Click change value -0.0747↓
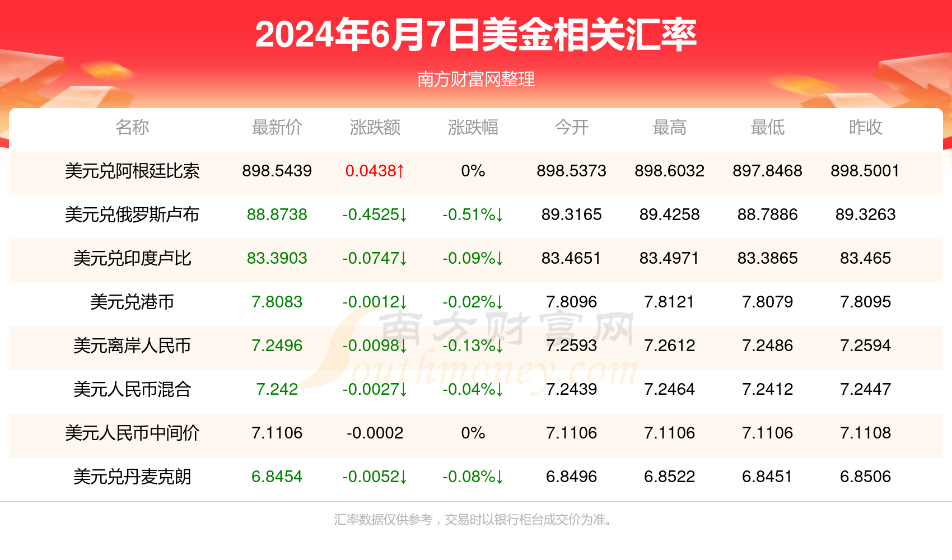The width and height of the screenshot is (952, 560). pyautogui.click(x=375, y=258)
